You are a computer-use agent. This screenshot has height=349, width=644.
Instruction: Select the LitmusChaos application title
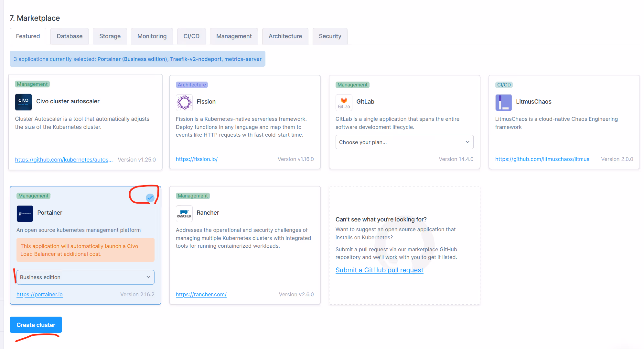(x=534, y=102)
